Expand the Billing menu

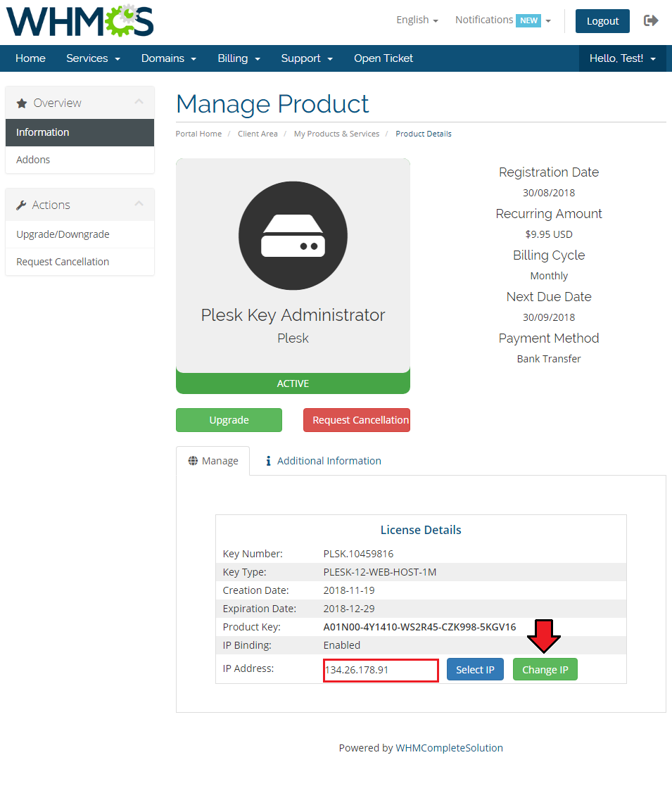point(239,58)
